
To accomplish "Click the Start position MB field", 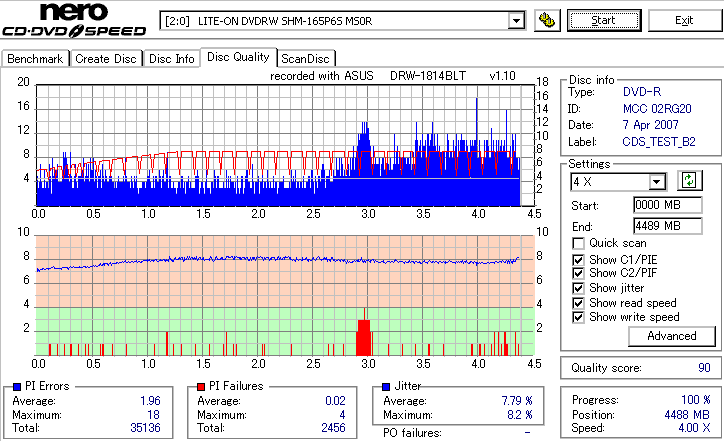I will click(x=668, y=205).
